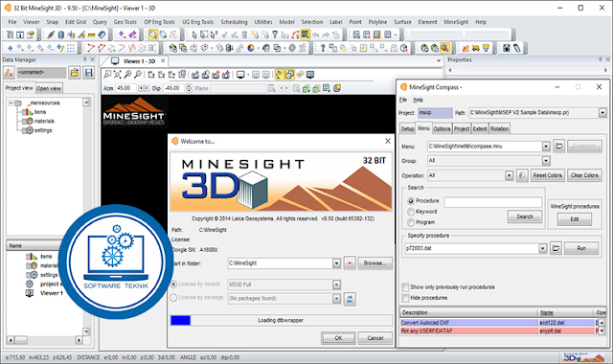Screen dimensions: 613x364
Task: Click the folder icon beside p72003.dat
Action: pos(556,248)
